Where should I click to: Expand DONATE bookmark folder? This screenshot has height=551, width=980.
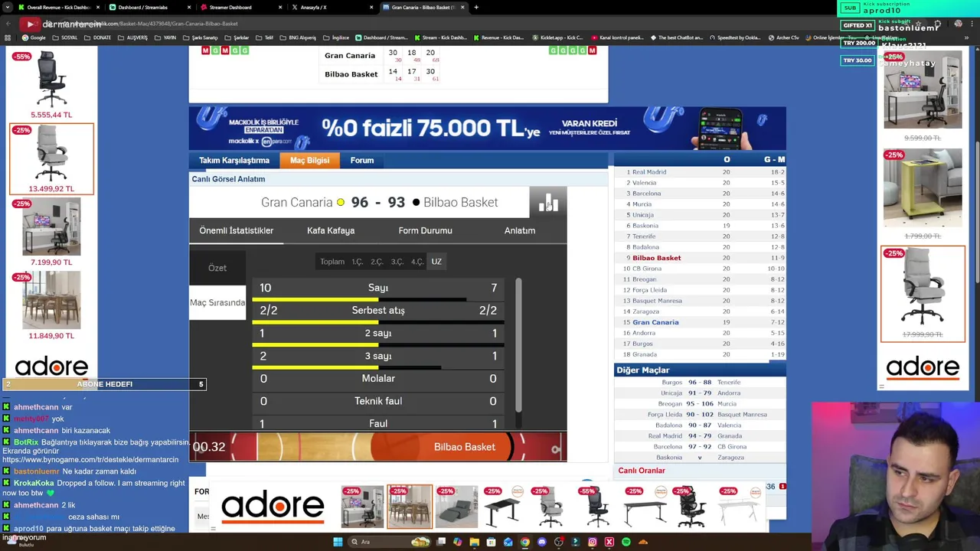pyautogui.click(x=98, y=37)
